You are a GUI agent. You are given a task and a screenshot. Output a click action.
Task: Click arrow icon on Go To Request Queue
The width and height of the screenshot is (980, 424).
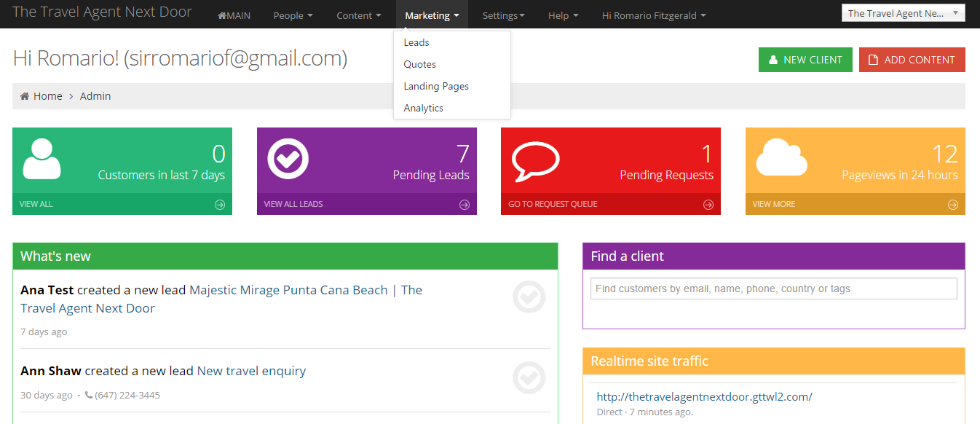tap(708, 205)
